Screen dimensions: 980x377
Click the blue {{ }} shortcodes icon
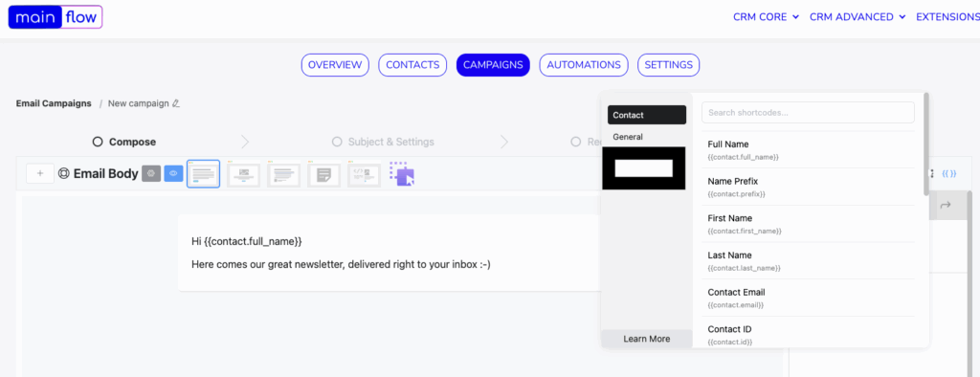948,174
